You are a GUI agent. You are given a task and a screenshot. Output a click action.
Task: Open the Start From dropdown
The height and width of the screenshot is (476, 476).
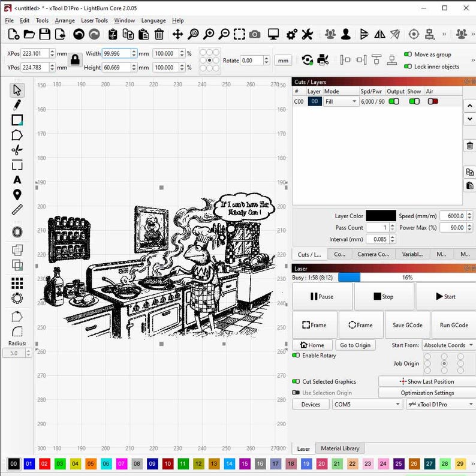tap(448, 345)
